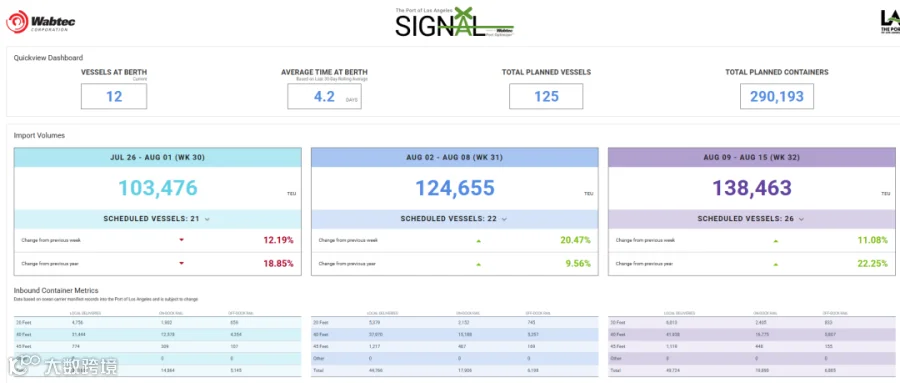Expand Scheduled Vessels: 21 chevron
The height and width of the screenshot is (383, 900).
pos(207,219)
